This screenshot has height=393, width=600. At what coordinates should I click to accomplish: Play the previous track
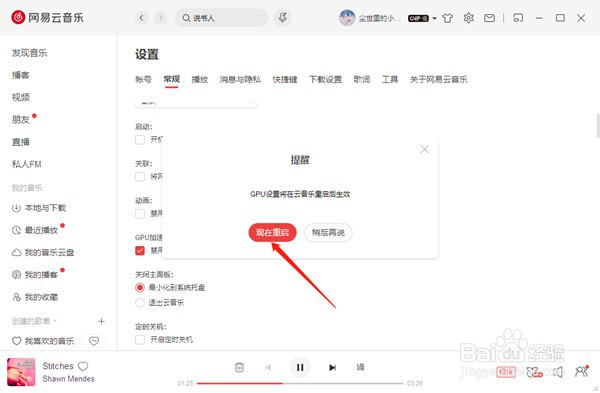click(x=268, y=367)
